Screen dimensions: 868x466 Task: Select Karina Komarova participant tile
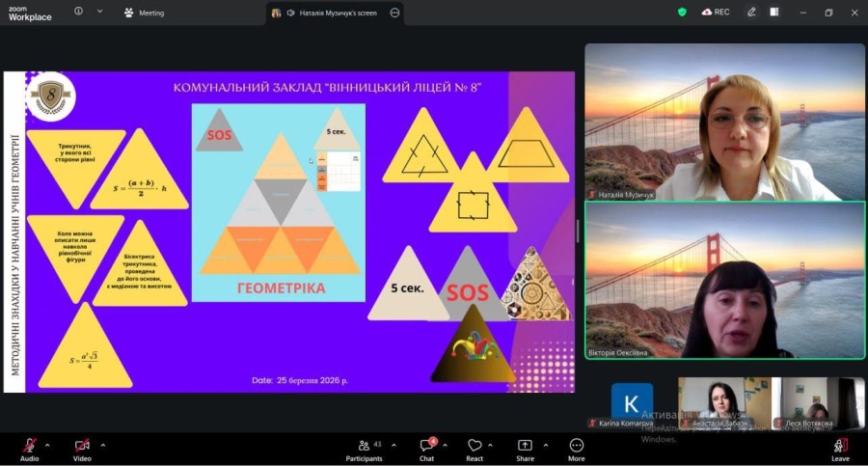point(632,403)
